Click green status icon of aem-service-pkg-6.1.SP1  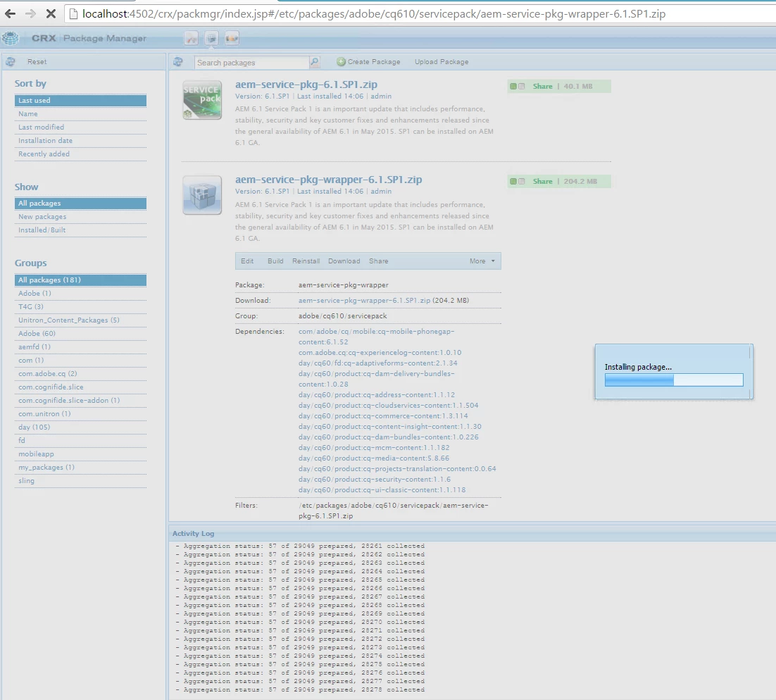pyautogui.click(x=513, y=86)
